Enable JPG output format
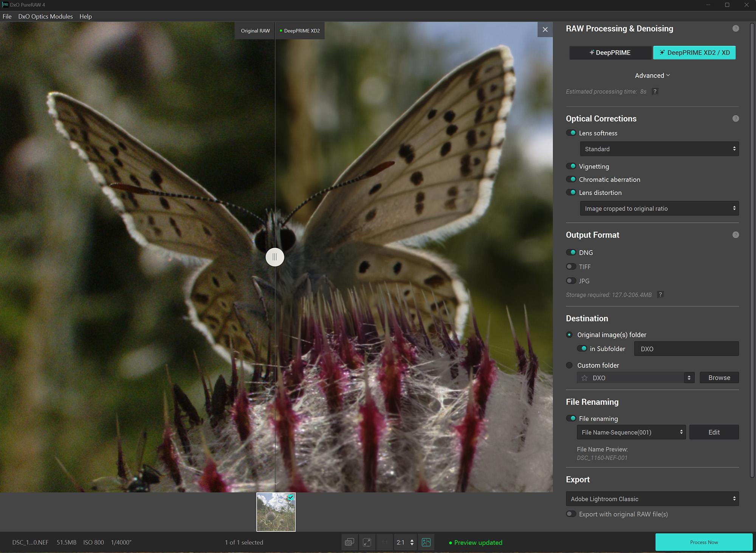The width and height of the screenshot is (756, 553). [571, 281]
